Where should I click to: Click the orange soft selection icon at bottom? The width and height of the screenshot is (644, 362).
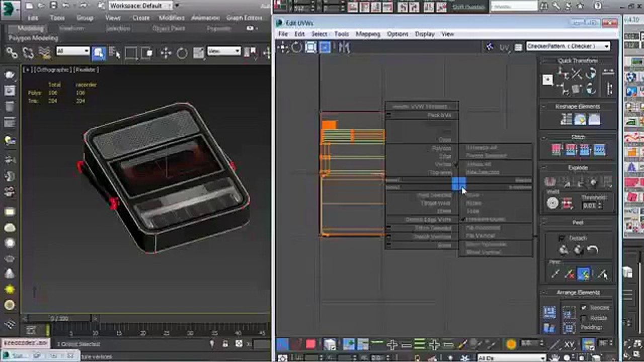tap(511, 344)
